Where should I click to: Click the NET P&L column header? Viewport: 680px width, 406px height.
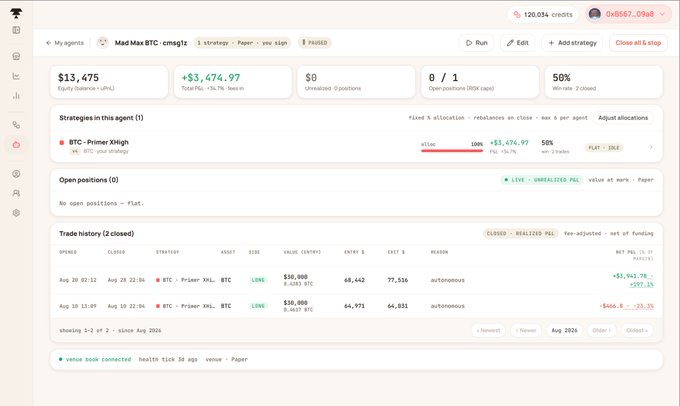tap(634, 255)
